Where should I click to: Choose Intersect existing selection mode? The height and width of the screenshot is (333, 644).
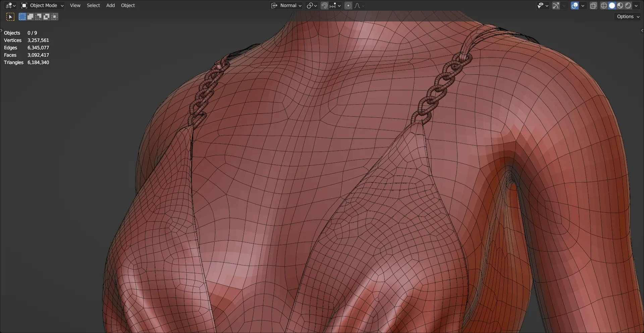coord(54,17)
